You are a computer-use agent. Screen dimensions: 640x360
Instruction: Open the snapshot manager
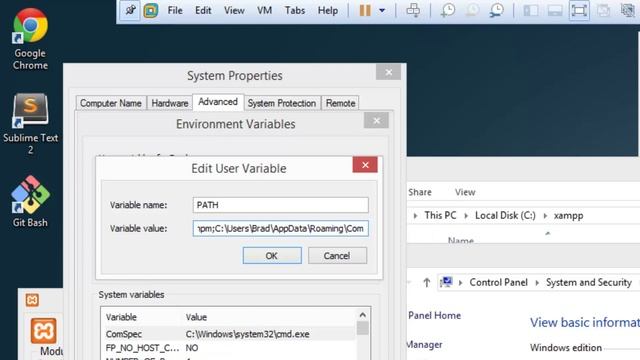497,11
